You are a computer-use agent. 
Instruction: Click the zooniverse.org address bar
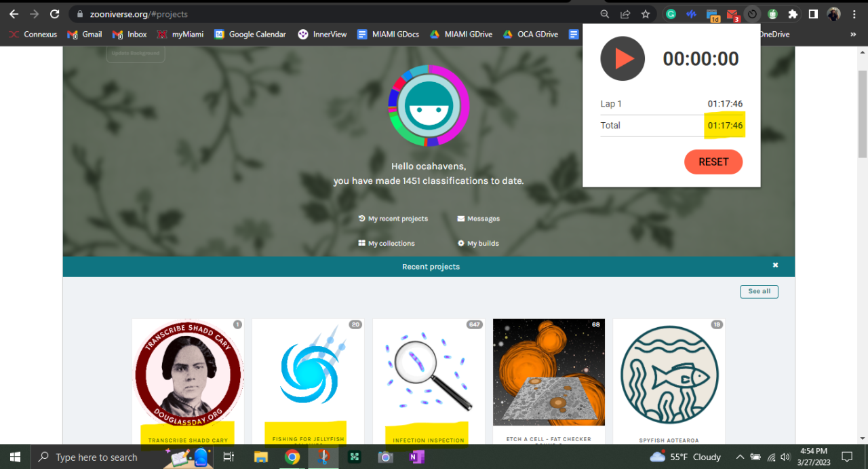pyautogui.click(x=332, y=14)
